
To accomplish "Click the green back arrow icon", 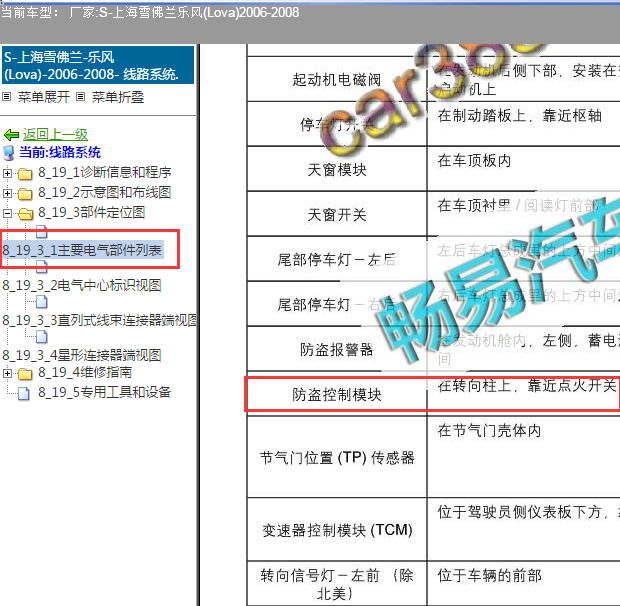I will [11, 135].
